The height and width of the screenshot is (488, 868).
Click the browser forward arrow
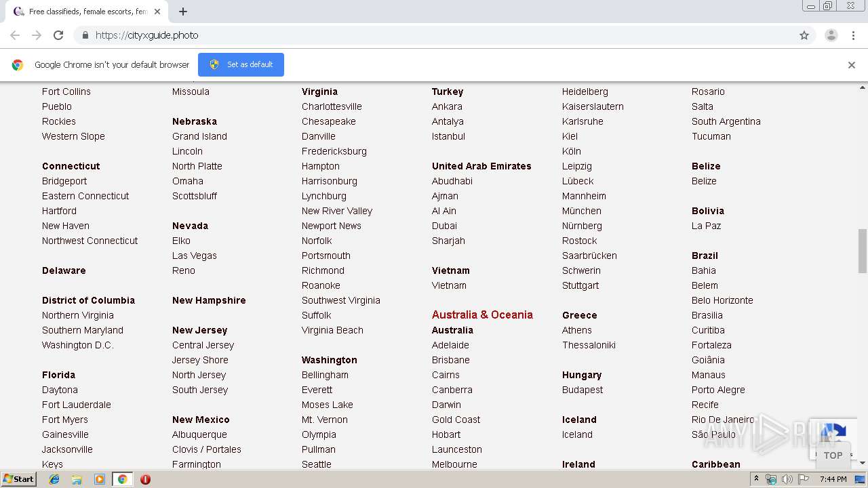37,35
